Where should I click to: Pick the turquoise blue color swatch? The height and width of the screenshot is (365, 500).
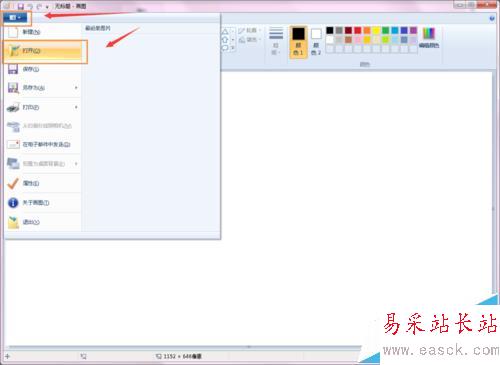click(395, 31)
